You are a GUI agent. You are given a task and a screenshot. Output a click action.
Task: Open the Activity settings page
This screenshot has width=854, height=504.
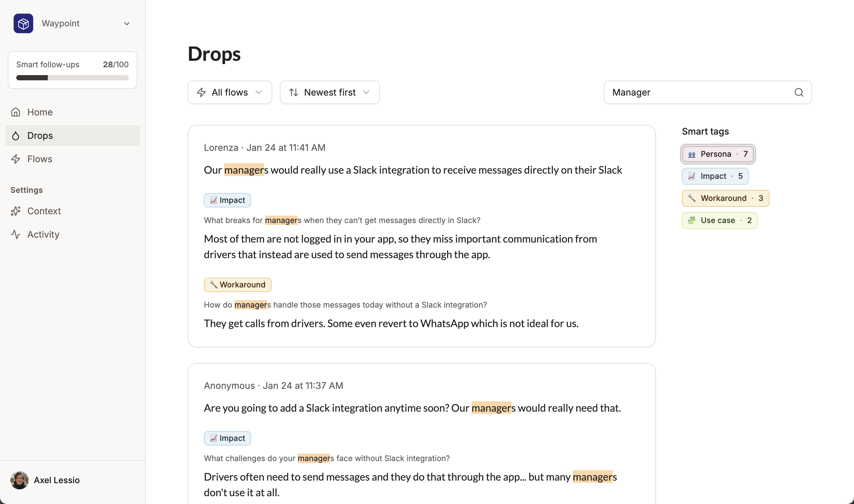[x=43, y=234]
